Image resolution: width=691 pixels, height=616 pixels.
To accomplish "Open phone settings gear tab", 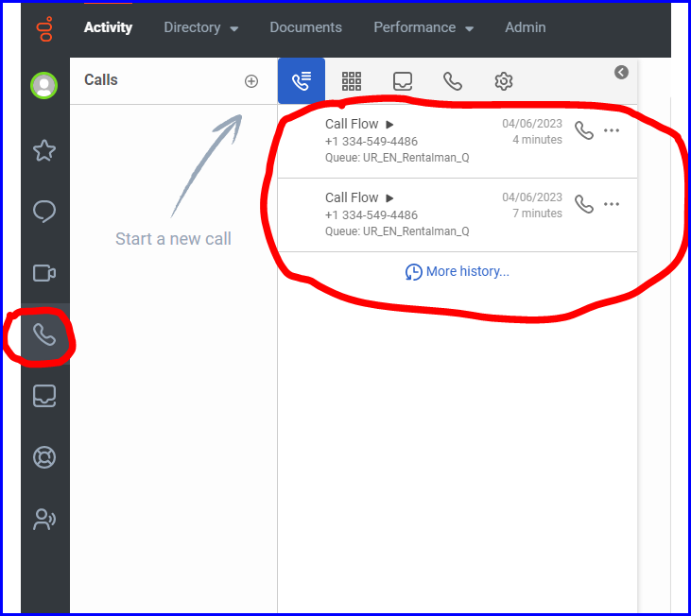I will tap(504, 81).
